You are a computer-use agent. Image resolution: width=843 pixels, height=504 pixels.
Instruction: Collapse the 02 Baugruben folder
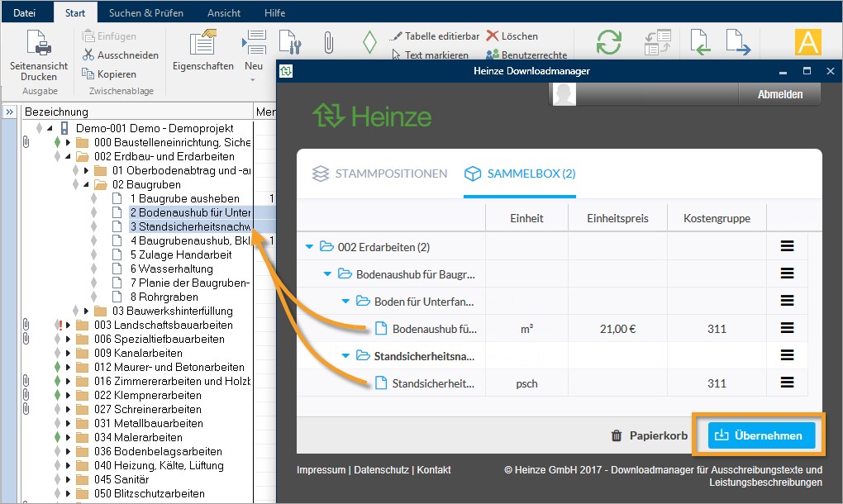pyautogui.click(x=87, y=184)
